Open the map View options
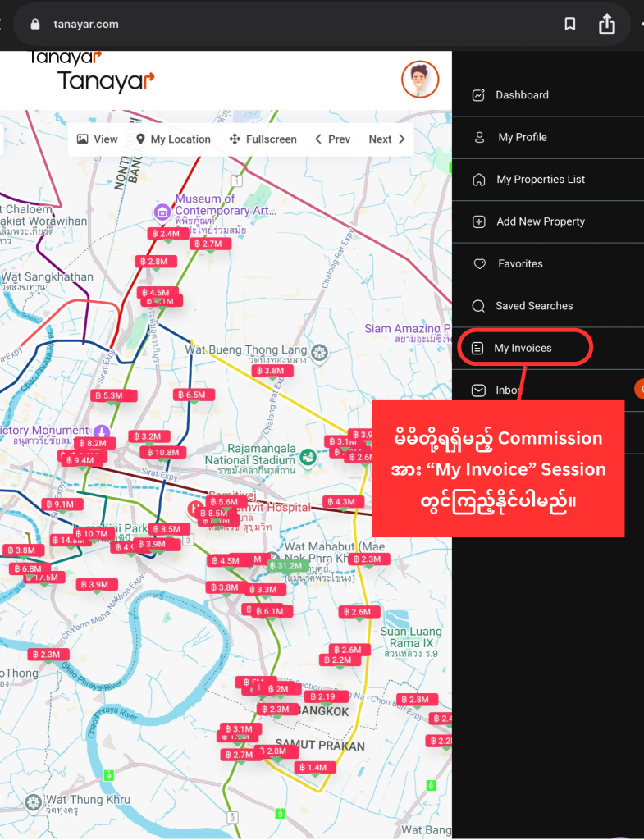644x840 pixels. (98, 139)
